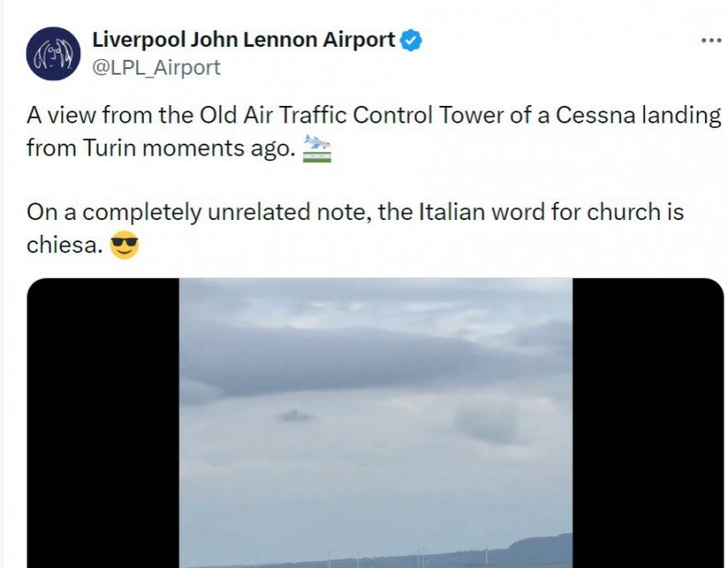Image resolution: width=728 pixels, height=568 pixels.
Task: Open the Liverpool John Lennon Airport profile avatar
Action: (52, 54)
